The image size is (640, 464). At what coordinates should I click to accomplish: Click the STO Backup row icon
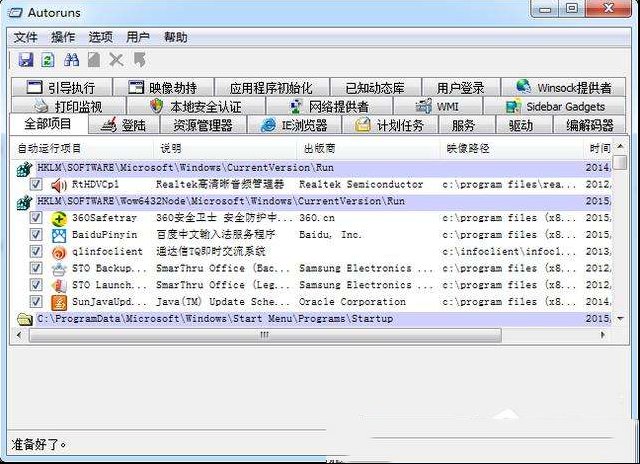(x=59, y=269)
